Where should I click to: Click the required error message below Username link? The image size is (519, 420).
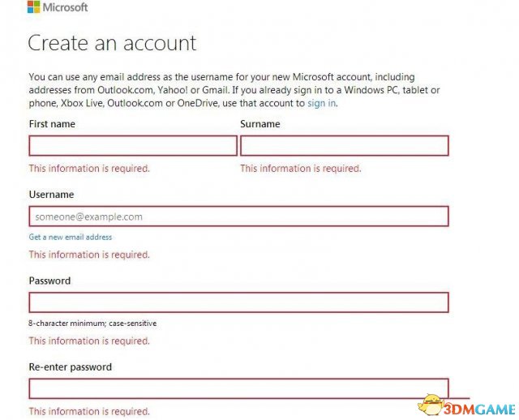tap(89, 255)
